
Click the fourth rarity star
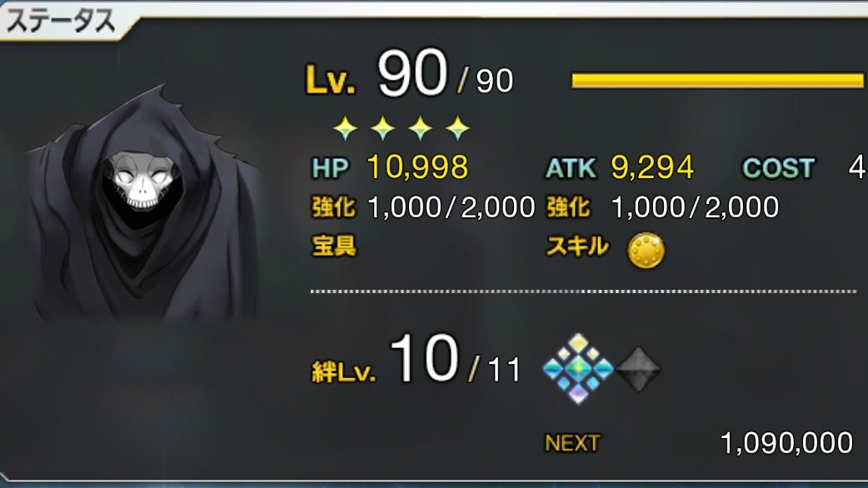coord(458,127)
